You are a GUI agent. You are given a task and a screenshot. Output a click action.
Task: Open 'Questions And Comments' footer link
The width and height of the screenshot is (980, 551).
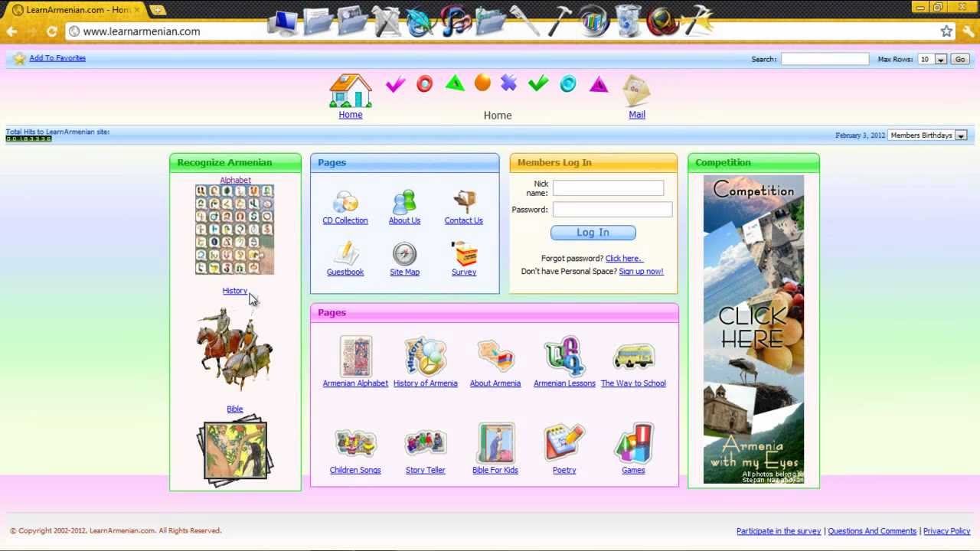click(x=872, y=531)
